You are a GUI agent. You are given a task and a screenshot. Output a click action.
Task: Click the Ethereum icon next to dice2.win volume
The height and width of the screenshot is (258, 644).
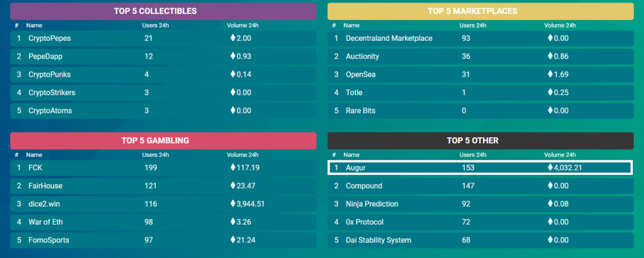tap(233, 204)
